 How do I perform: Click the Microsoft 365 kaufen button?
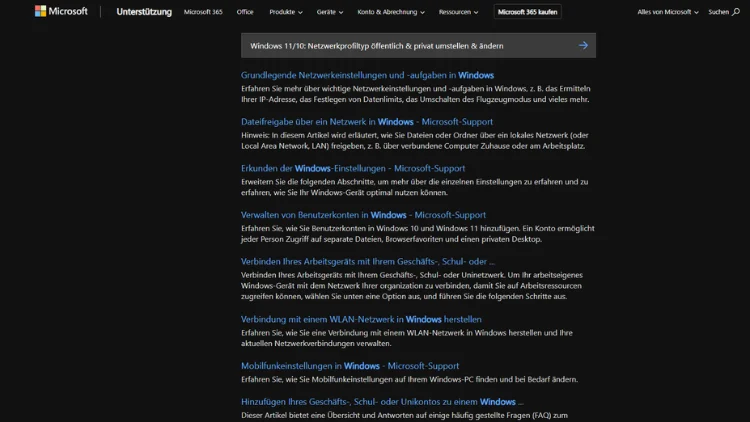click(527, 12)
